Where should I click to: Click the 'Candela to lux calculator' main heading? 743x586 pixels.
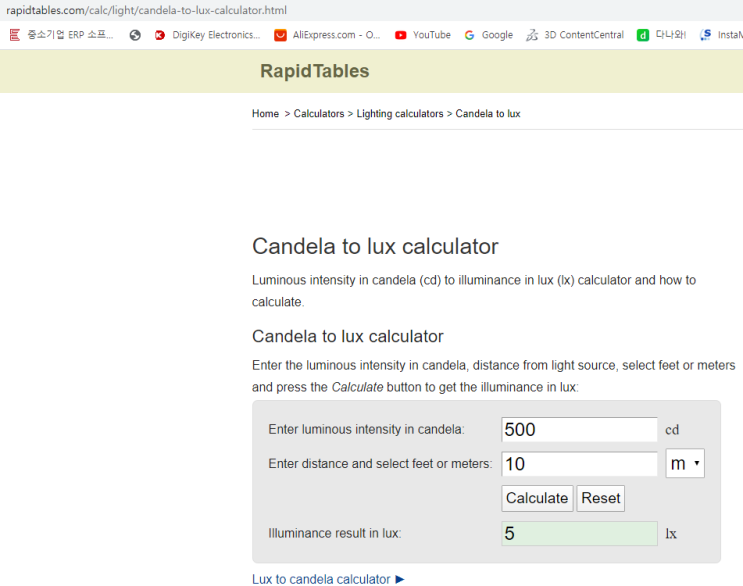pyautogui.click(x=375, y=246)
